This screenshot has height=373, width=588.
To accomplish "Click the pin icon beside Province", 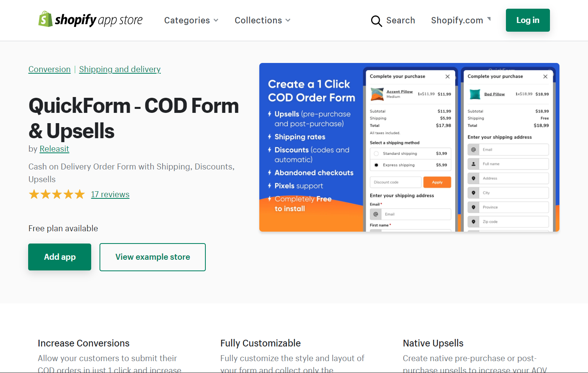I will click(x=474, y=207).
